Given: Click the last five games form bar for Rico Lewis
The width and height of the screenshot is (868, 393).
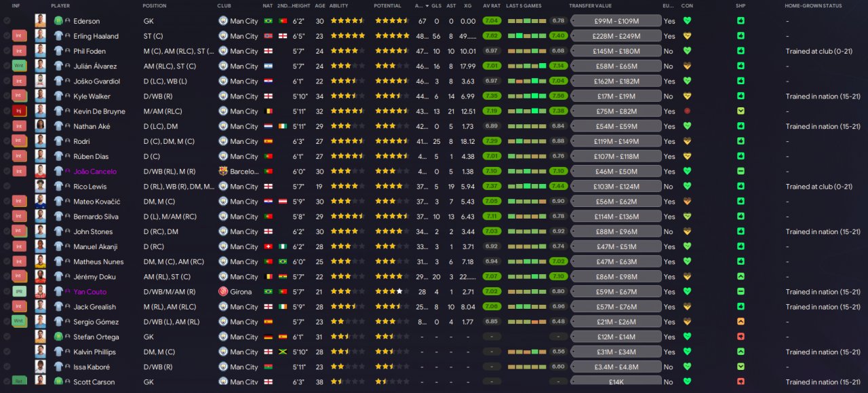Looking at the screenshot, I should pos(526,186).
